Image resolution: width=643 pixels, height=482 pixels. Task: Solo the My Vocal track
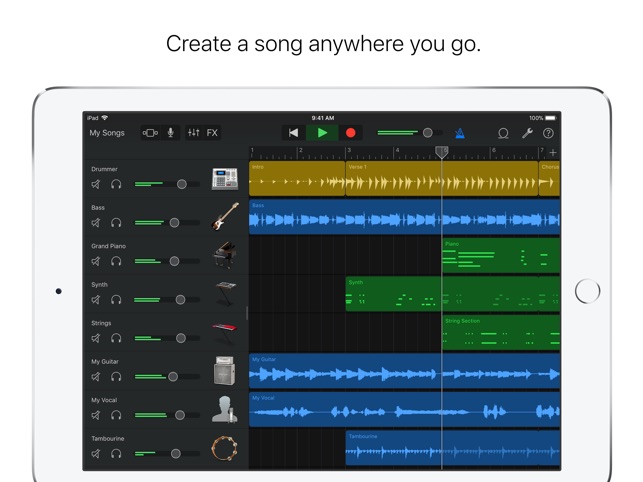tap(116, 415)
